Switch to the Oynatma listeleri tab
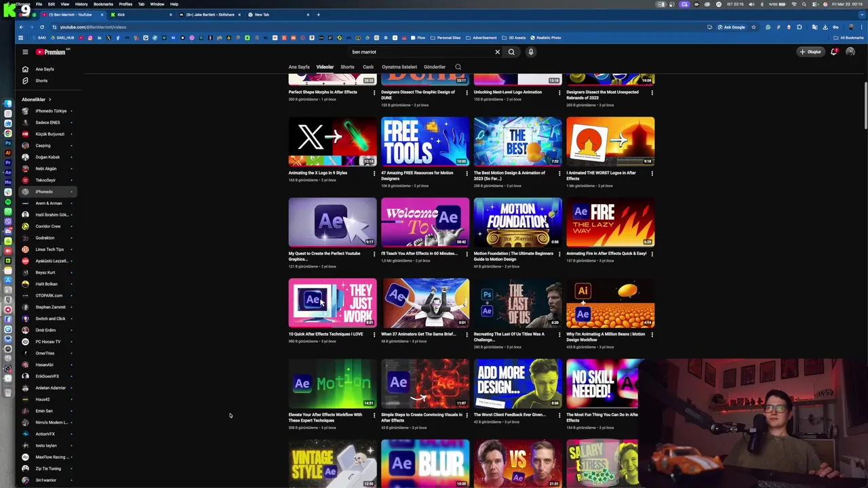 pyautogui.click(x=399, y=67)
